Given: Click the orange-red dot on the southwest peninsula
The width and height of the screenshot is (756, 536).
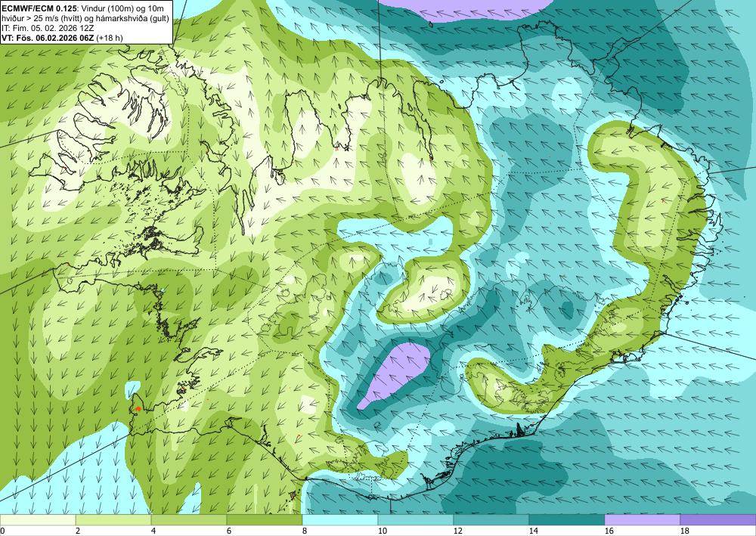Looking at the screenshot, I should (138, 409).
